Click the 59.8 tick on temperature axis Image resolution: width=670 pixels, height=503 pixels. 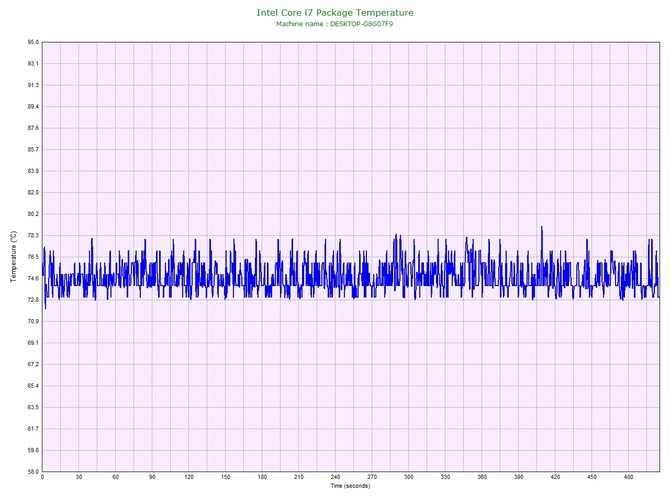click(x=33, y=450)
